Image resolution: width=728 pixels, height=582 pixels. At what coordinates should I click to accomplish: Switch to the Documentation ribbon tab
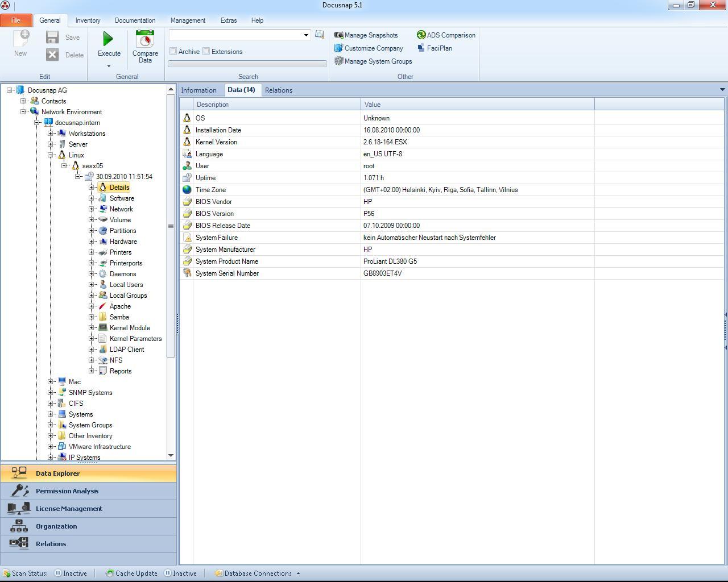click(x=135, y=20)
